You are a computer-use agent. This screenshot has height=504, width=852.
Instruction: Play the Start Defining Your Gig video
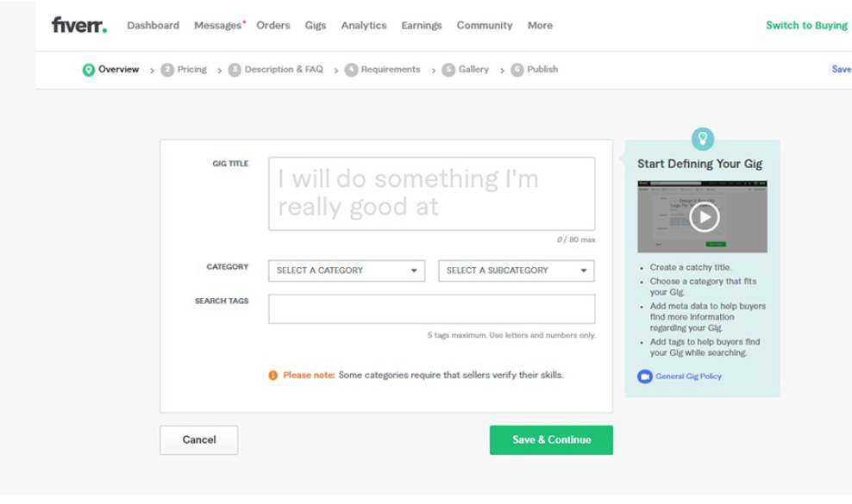click(703, 217)
